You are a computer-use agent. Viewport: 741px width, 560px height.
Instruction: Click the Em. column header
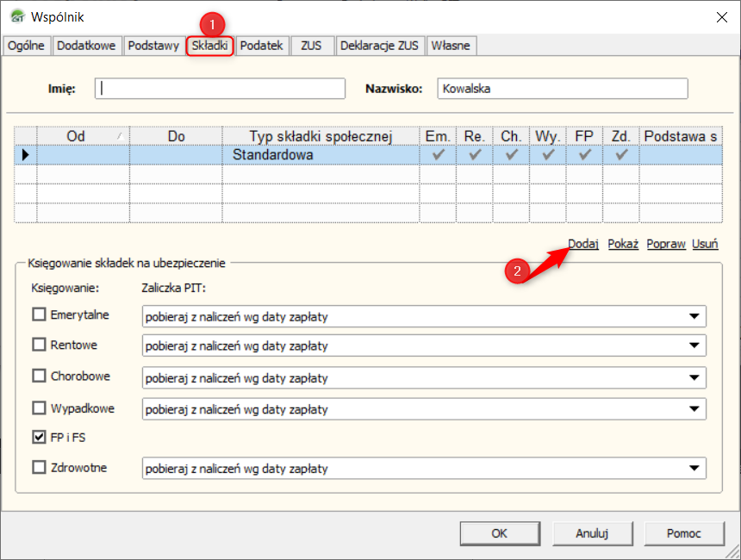(x=438, y=136)
